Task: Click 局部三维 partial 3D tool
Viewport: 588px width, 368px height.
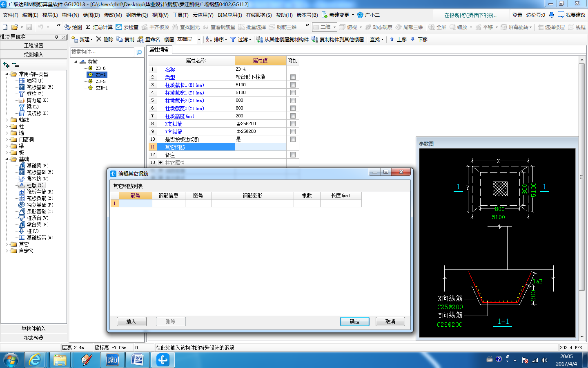Action: tap(409, 27)
